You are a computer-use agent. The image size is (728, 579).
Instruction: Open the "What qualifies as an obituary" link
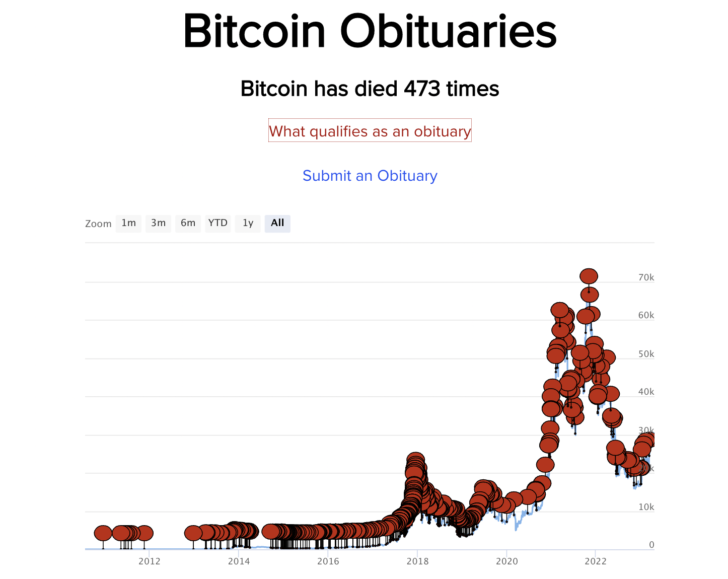[370, 131]
